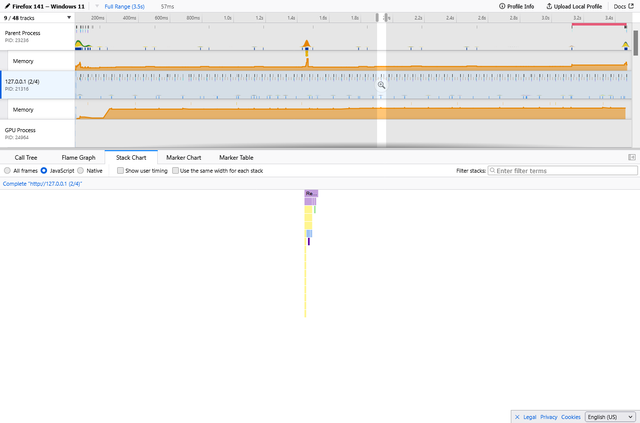Click the pencil edit icon beside profile name
This screenshot has height=423, width=640.
[7, 7]
